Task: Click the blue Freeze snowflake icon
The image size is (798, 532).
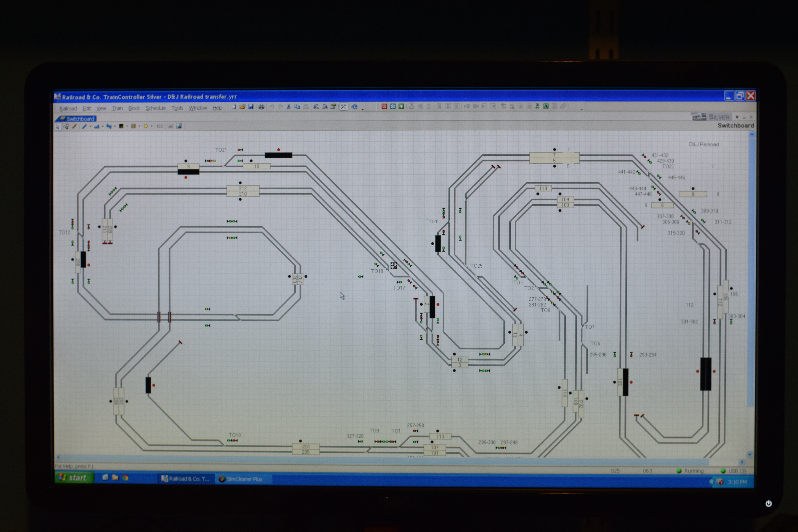Action: [393, 107]
